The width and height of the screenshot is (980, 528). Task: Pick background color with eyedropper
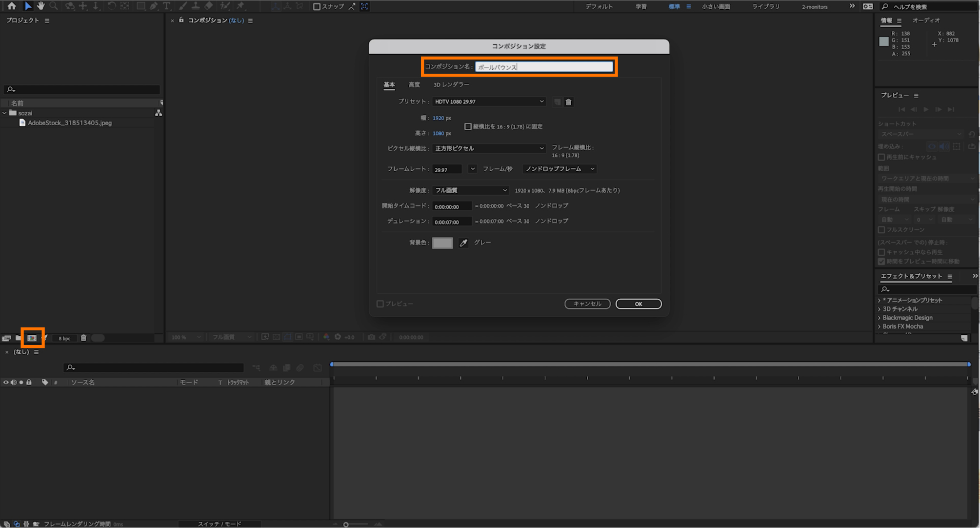pos(463,243)
